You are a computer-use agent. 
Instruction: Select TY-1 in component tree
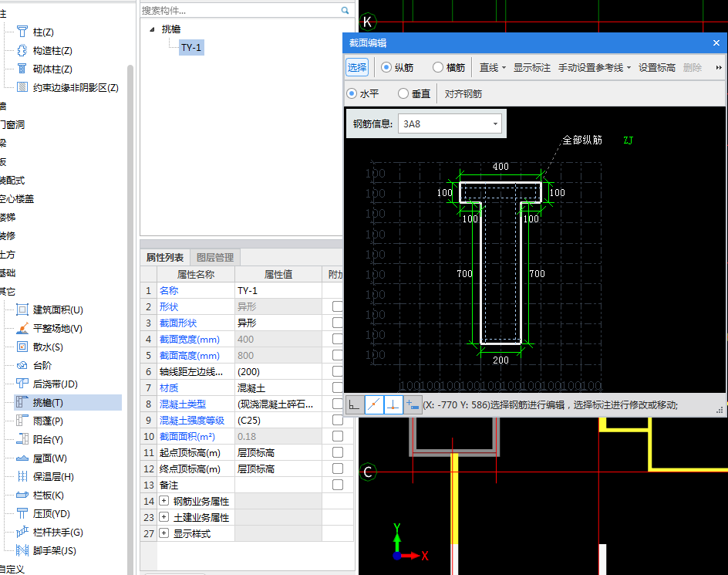[x=191, y=47]
